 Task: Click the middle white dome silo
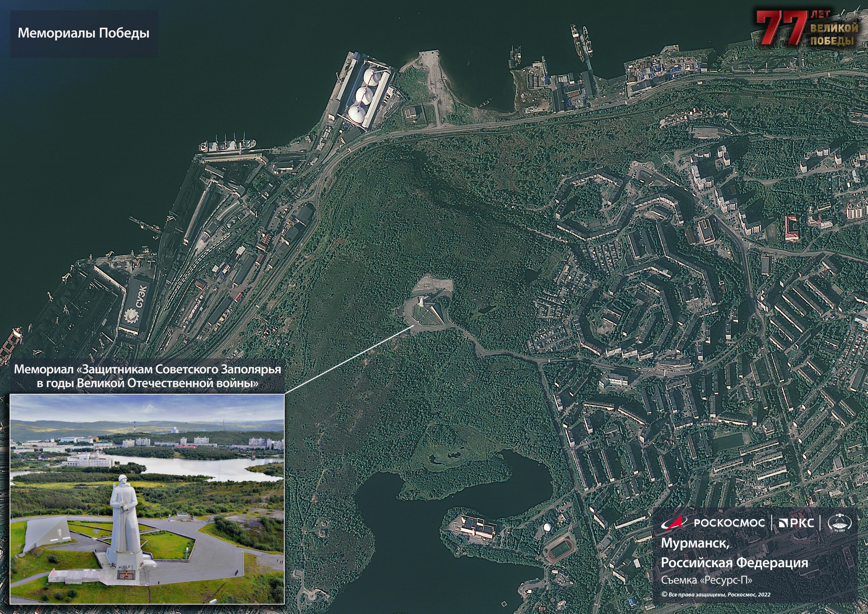(364, 95)
